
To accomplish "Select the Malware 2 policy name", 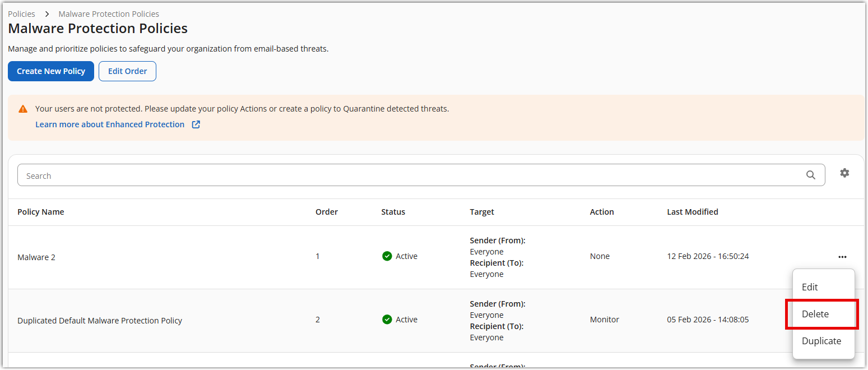I will tap(36, 257).
